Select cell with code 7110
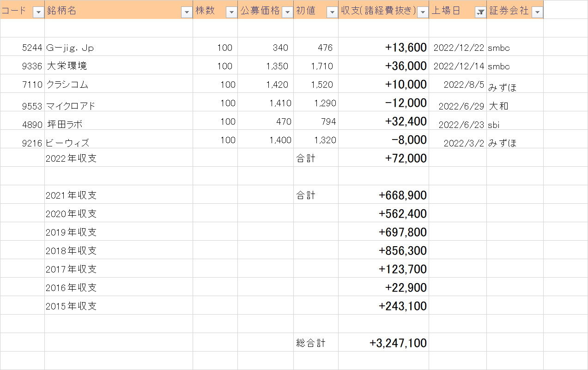 click(x=22, y=84)
